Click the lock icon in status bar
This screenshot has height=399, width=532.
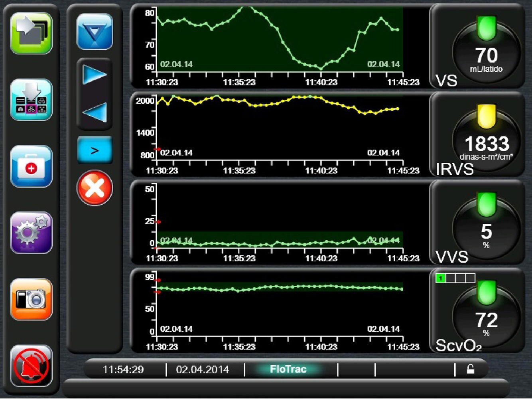(x=471, y=369)
